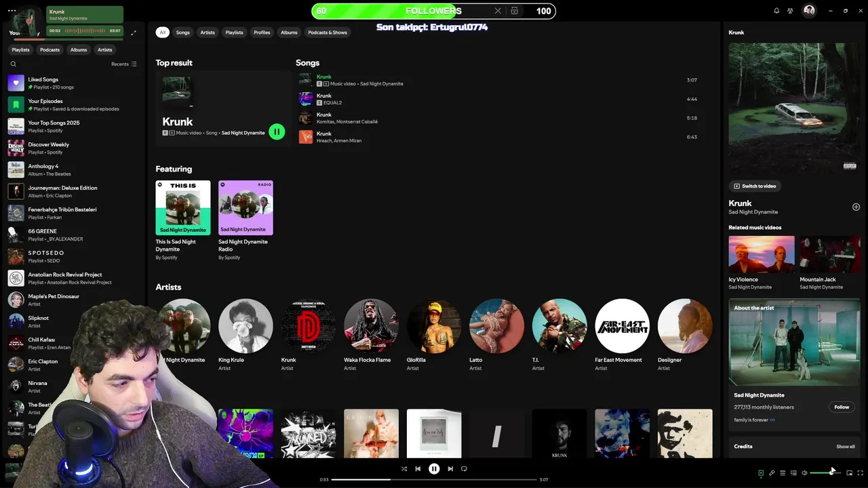This screenshot has height=488, width=868.
Task: Select the Songs search filter tab
Action: tap(183, 33)
